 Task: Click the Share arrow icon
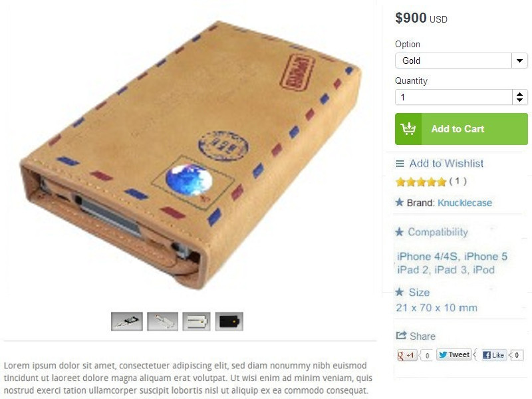point(401,336)
